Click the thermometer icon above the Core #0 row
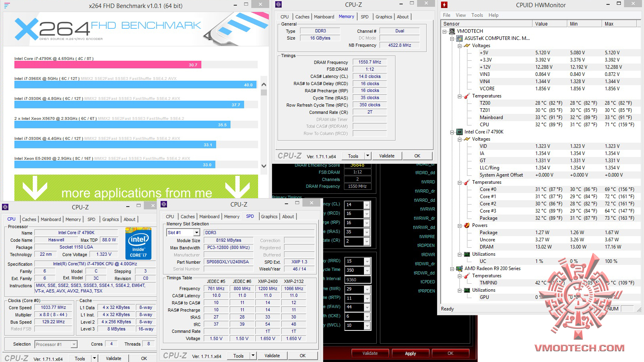Viewport: 644px width, 362px height. [467, 182]
